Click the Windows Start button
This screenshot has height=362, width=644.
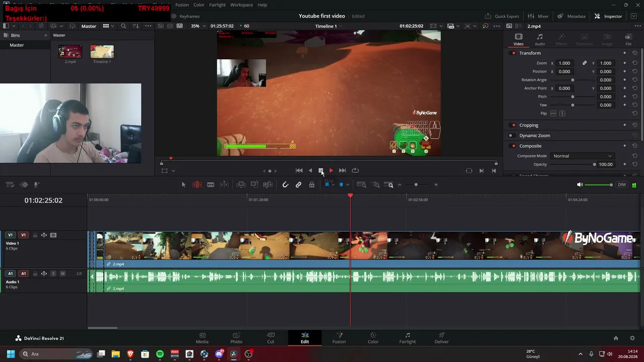click(x=11, y=354)
